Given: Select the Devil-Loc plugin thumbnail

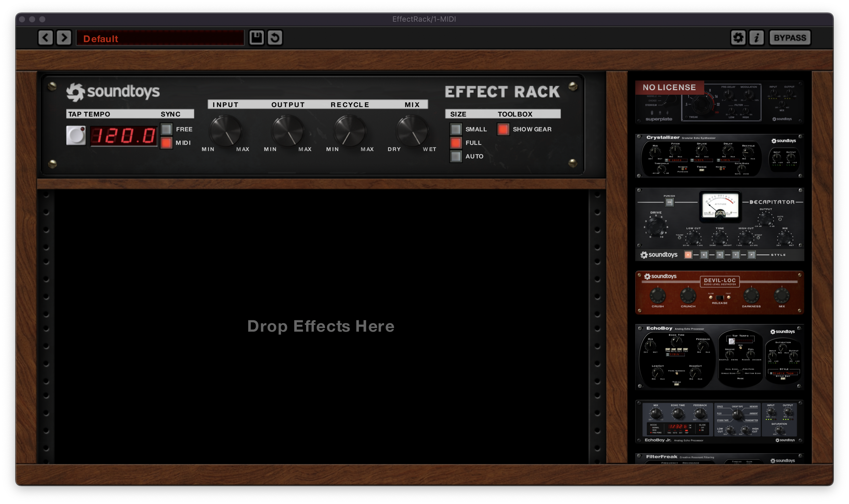Looking at the screenshot, I should click(719, 292).
